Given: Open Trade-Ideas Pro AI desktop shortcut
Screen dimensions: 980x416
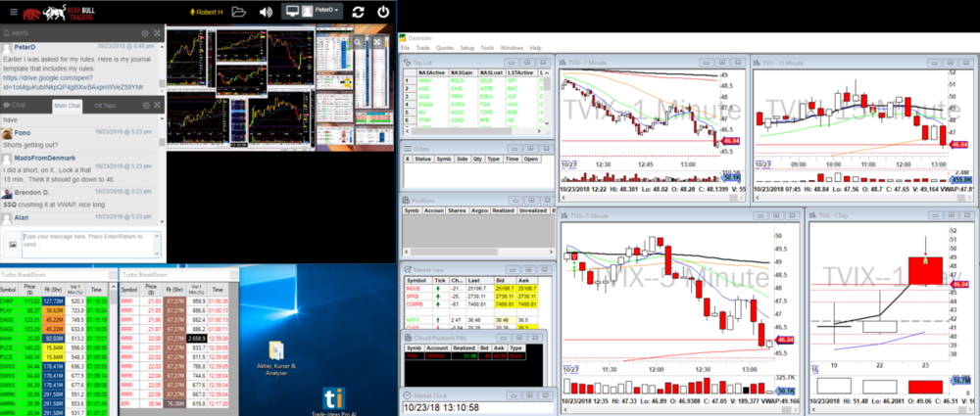Looking at the screenshot, I should (x=334, y=402).
